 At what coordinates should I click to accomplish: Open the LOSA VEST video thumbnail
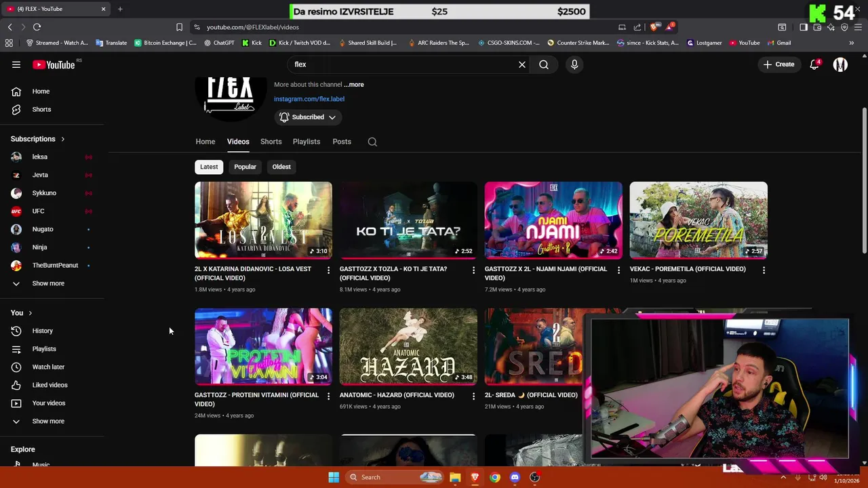point(263,220)
